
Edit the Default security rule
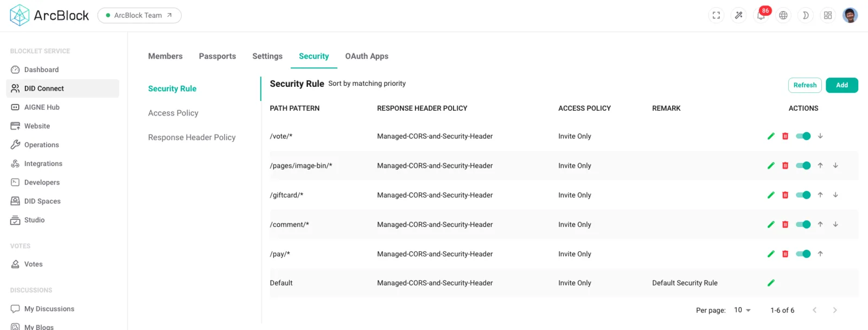(x=771, y=283)
